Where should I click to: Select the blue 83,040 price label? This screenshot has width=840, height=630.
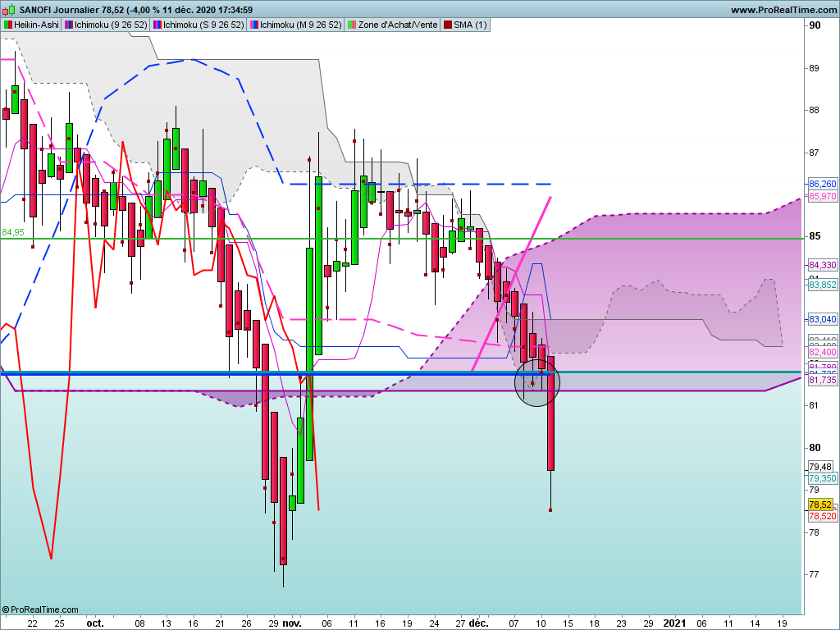tap(822, 319)
